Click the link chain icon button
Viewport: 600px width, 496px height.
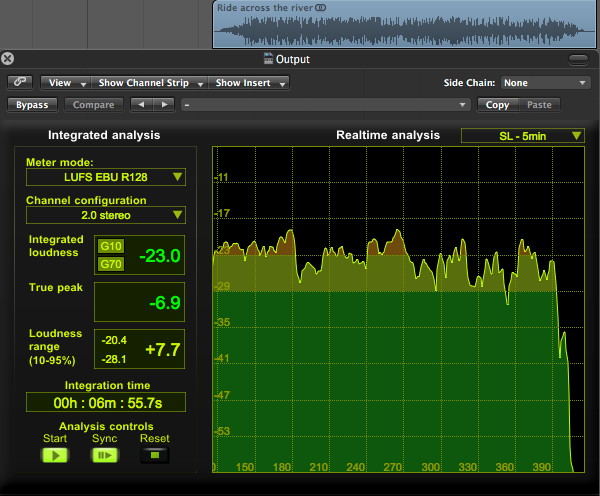(x=20, y=82)
